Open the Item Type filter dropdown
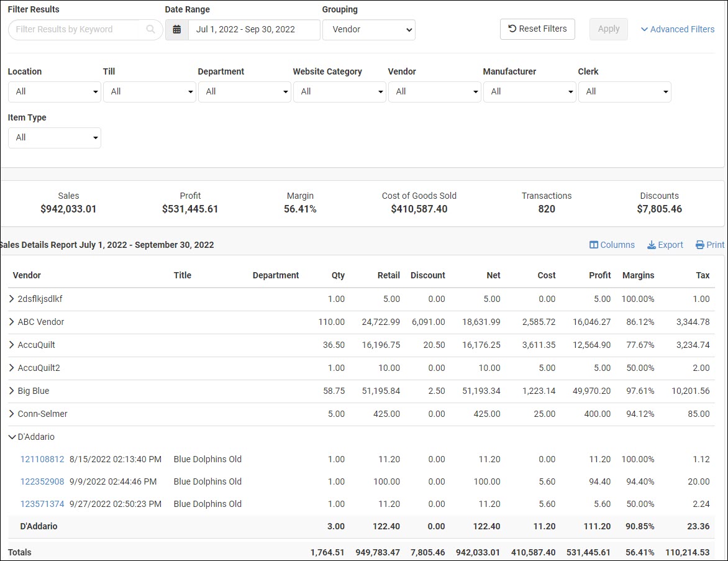This screenshot has height=561, width=728. tap(54, 137)
